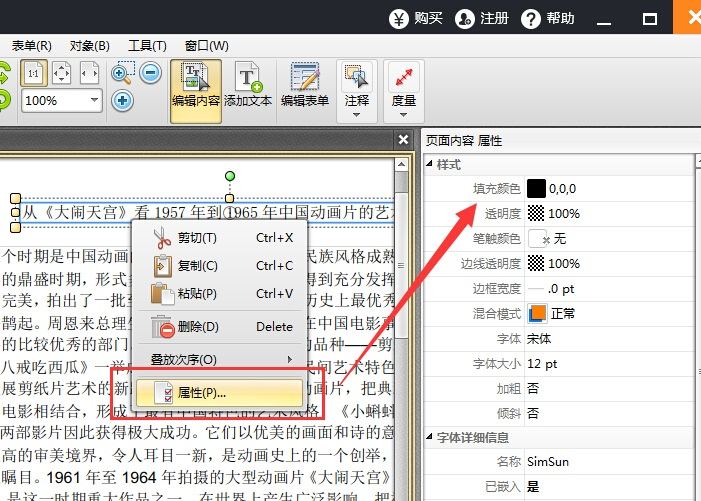Image resolution: width=701 pixels, height=501 pixels.
Task: Expand the 度量 dropdown arrow
Action: pos(403,115)
